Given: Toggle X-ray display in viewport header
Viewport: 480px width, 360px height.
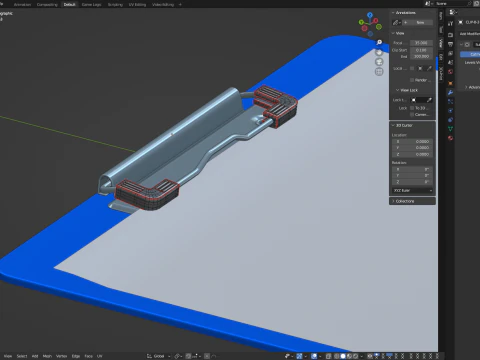Looking at the screenshot, I should click(328, 356).
